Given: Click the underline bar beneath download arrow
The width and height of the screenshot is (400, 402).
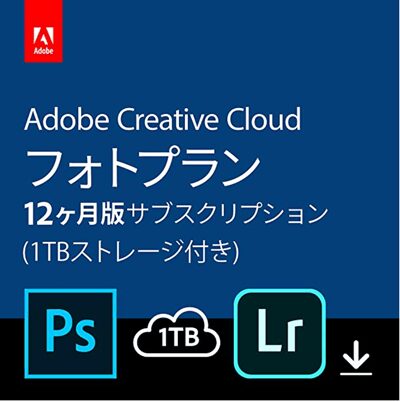Looking at the screenshot, I should [x=356, y=374].
